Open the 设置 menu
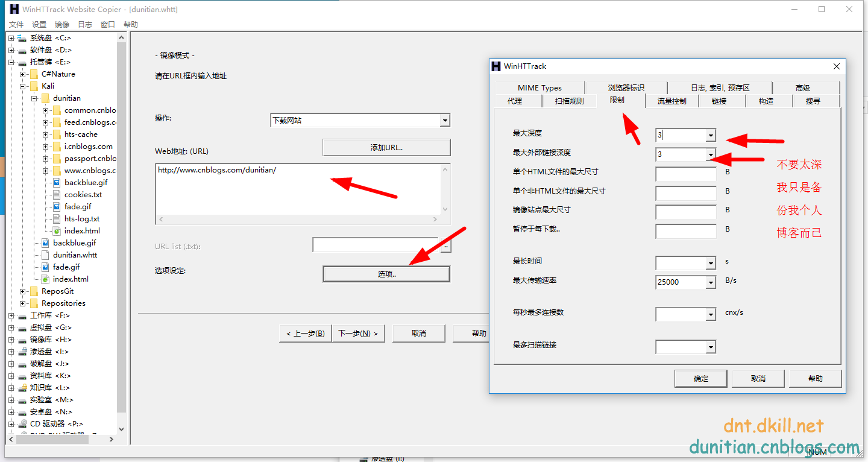Image resolution: width=868 pixels, height=462 pixels. (x=39, y=25)
